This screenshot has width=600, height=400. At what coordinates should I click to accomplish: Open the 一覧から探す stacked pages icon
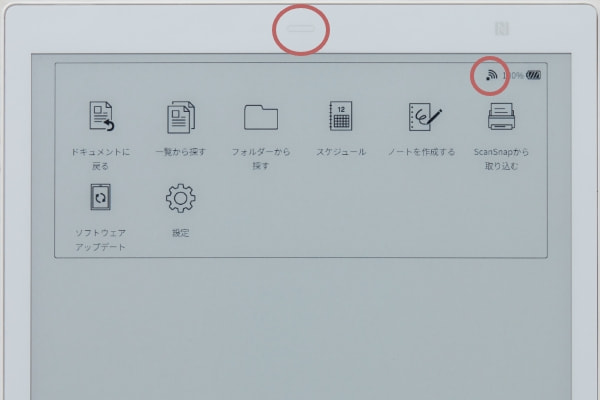pos(180,117)
